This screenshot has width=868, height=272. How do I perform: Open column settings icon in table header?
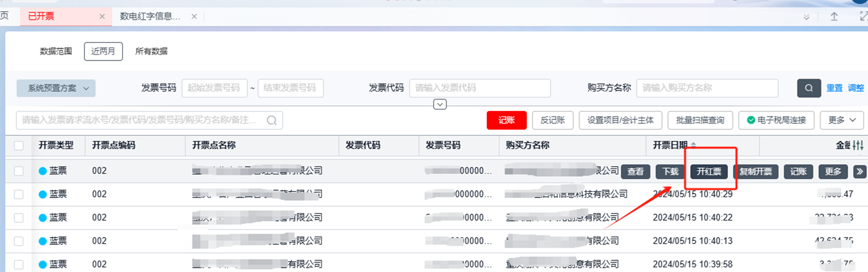tap(858, 146)
